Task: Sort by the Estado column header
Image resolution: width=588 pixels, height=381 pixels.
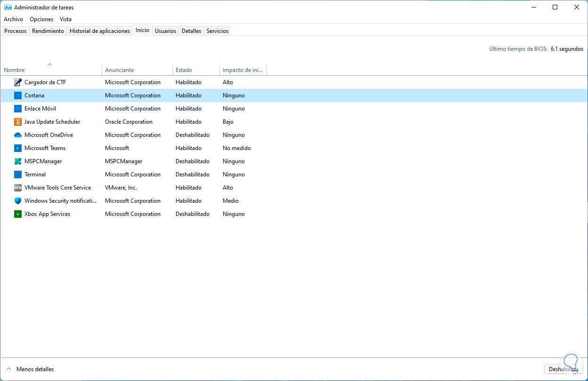Action: pos(196,69)
